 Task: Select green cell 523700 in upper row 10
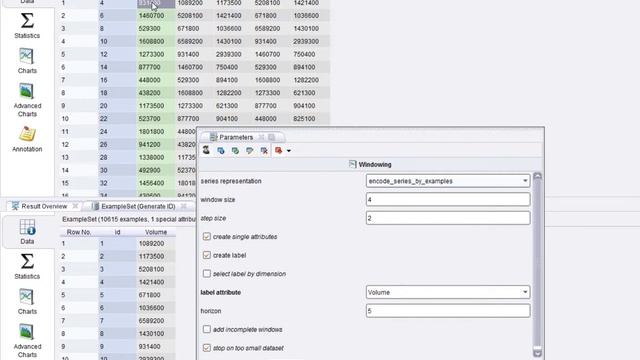pyautogui.click(x=156, y=119)
